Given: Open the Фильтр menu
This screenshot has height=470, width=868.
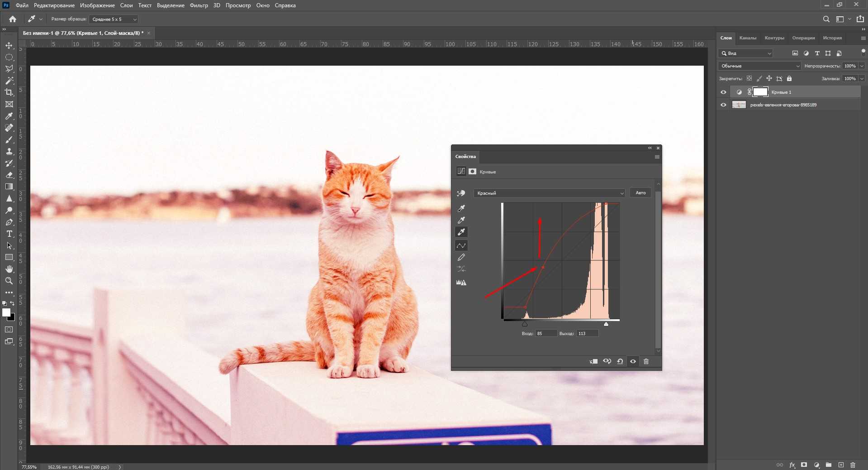Looking at the screenshot, I should tap(199, 5).
